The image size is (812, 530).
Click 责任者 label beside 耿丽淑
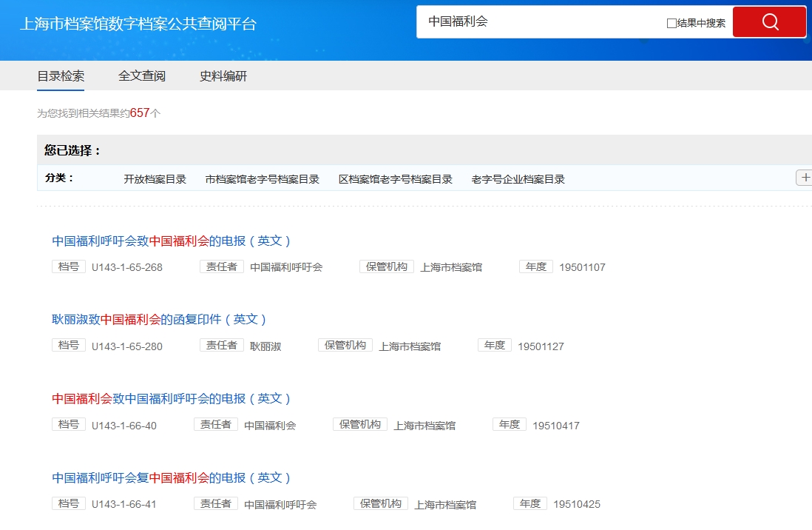[222, 346]
